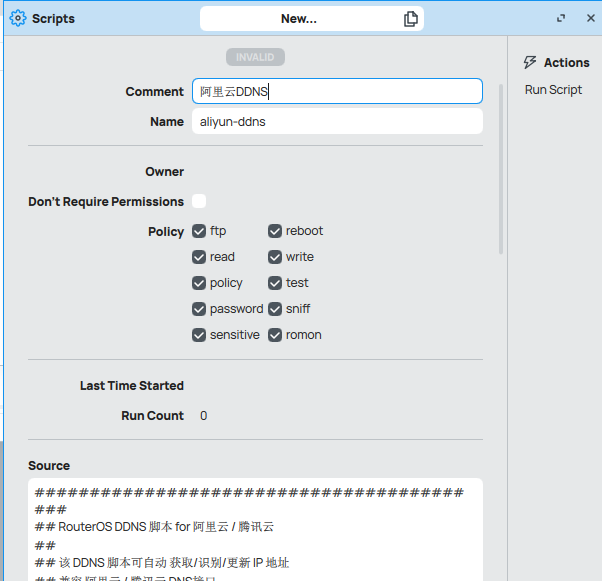Viewport: 602px width, 581px height.
Task: Click the Owner label
Action: (164, 172)
